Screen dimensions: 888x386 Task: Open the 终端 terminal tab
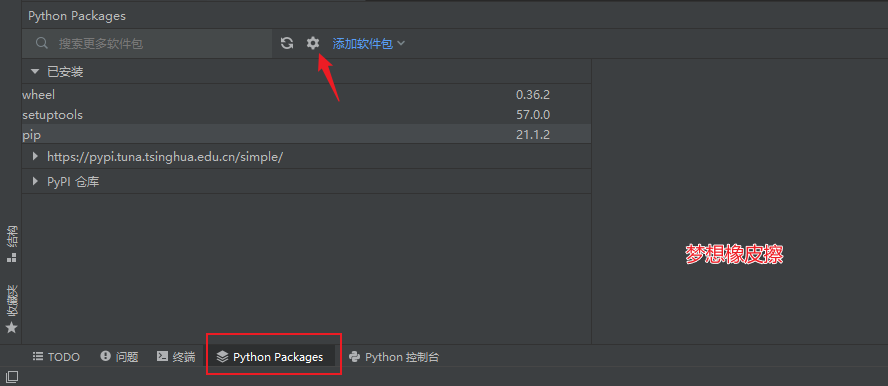click(176, 357)
